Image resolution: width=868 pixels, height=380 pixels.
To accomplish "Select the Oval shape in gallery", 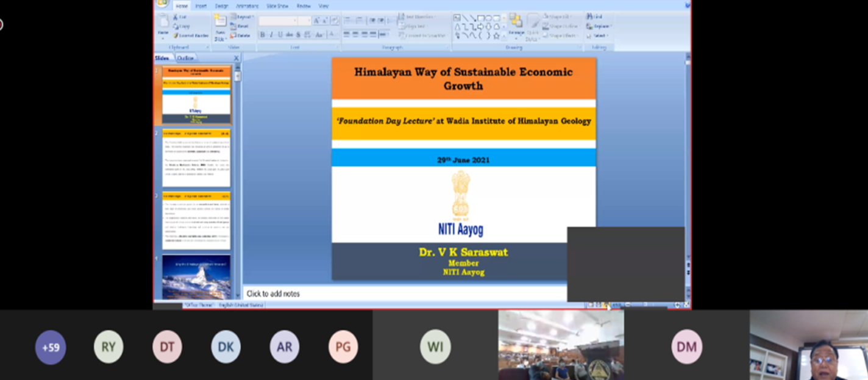I will pos(488,18).
